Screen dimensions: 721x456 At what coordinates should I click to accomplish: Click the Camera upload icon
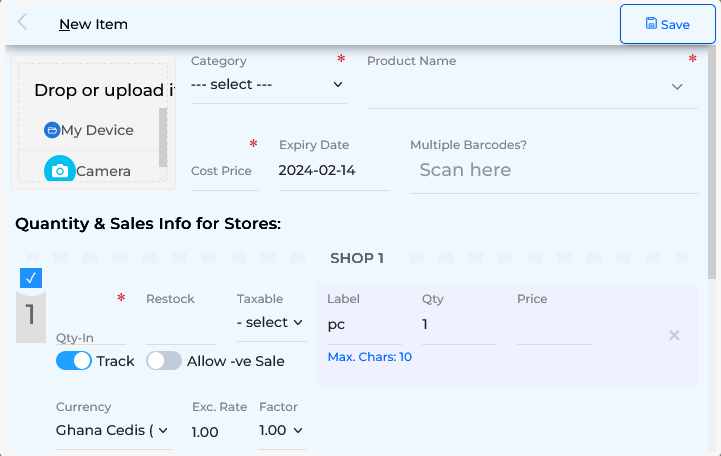point(60,171)
